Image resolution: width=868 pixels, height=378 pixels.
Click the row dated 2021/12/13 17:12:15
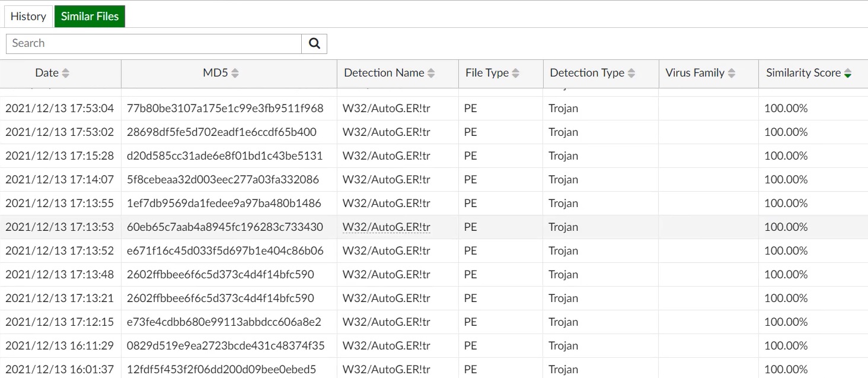point(59,322)
